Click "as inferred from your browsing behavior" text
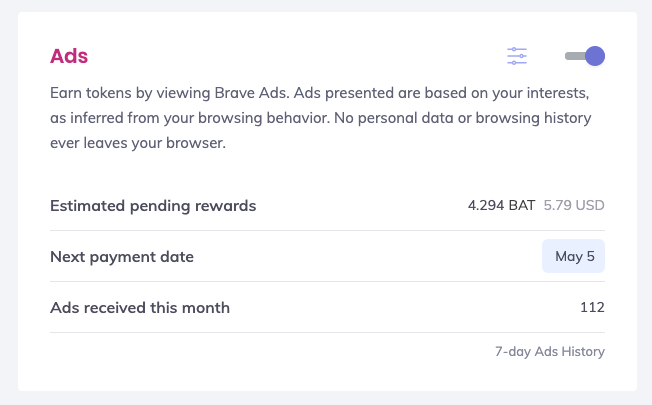The width and height of the screenshot is (652, 405). tap(190, 118)
